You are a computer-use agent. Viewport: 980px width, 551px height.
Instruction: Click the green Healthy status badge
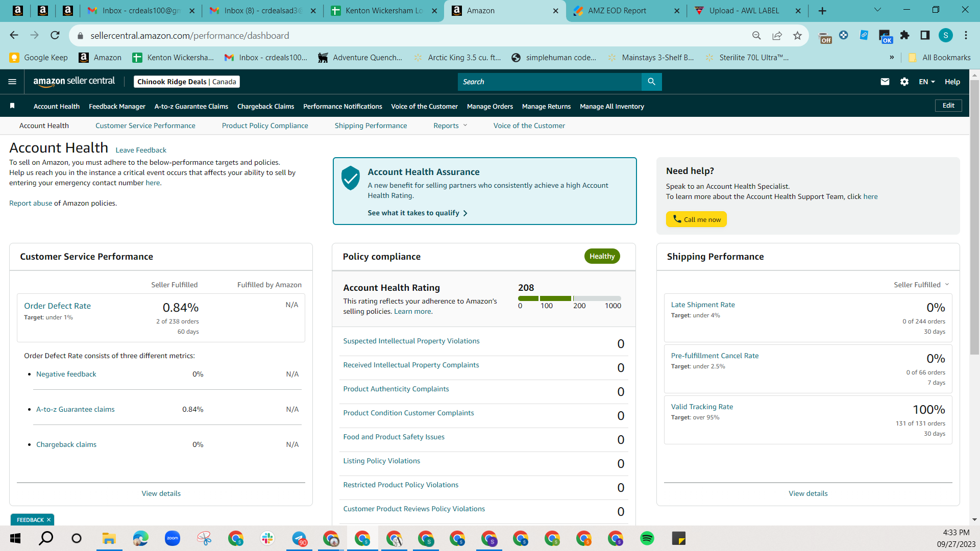(x=602, y=256)
